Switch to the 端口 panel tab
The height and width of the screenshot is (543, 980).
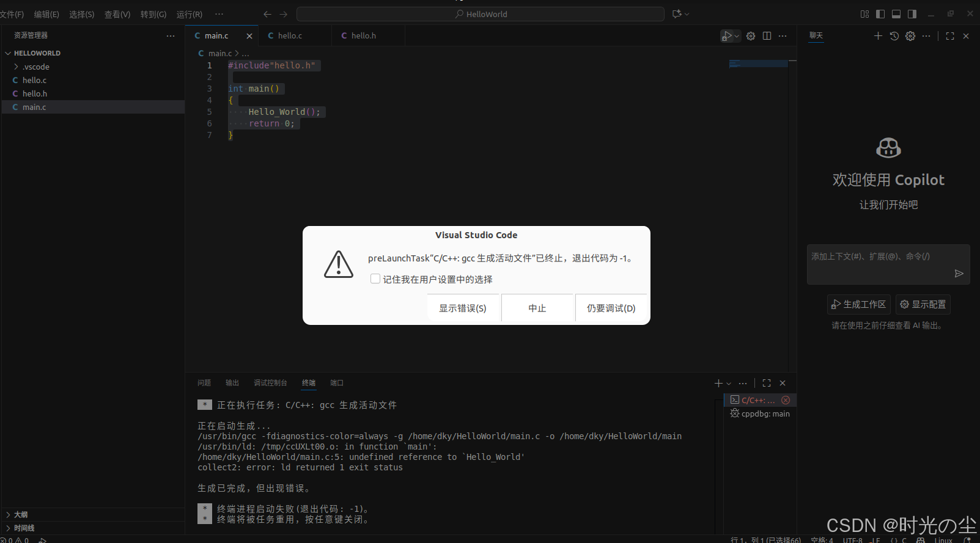tap(337, 383)
